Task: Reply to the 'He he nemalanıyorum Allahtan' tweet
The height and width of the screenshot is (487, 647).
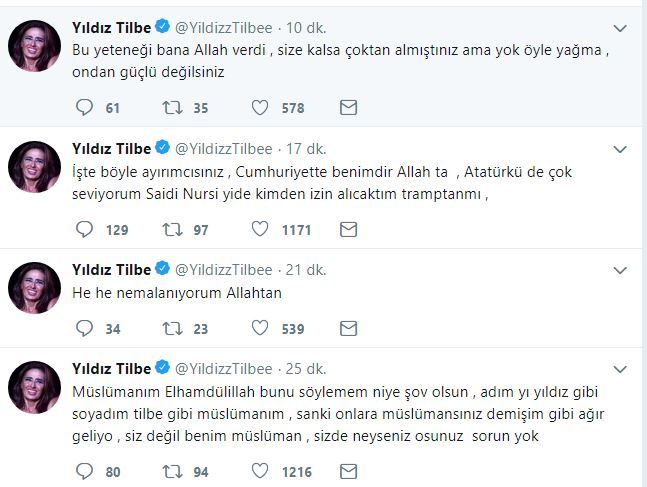Action: pos(85,328)
